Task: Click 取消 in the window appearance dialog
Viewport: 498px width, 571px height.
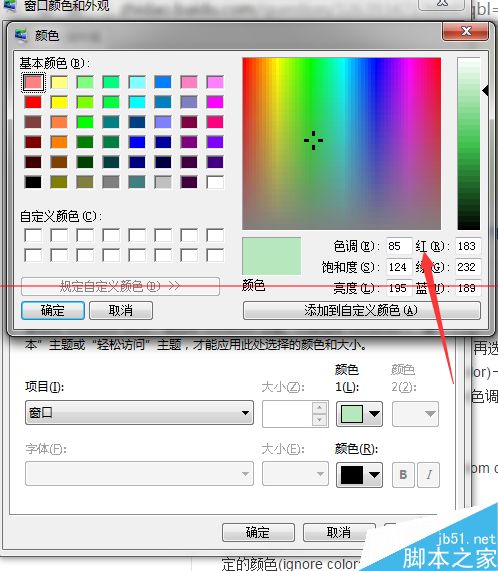Action: click(x=339, y=533)
